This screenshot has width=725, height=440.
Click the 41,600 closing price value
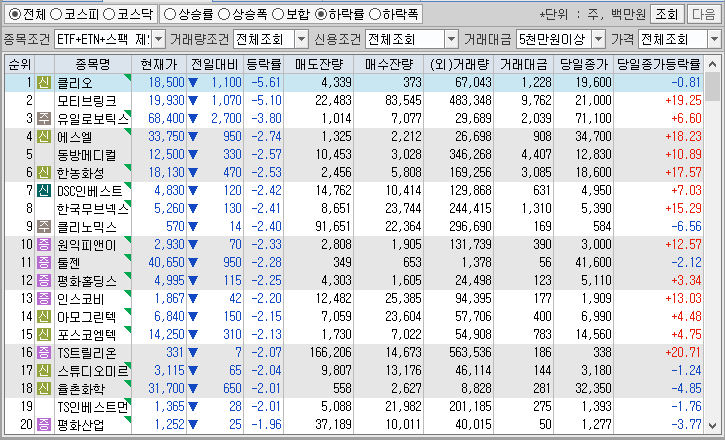(x=593, y=263)
